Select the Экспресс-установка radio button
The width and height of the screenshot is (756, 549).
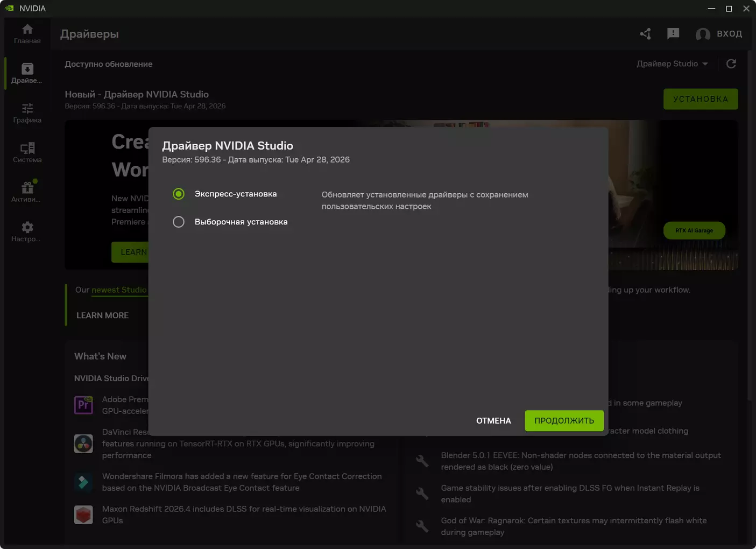point(179,194)
